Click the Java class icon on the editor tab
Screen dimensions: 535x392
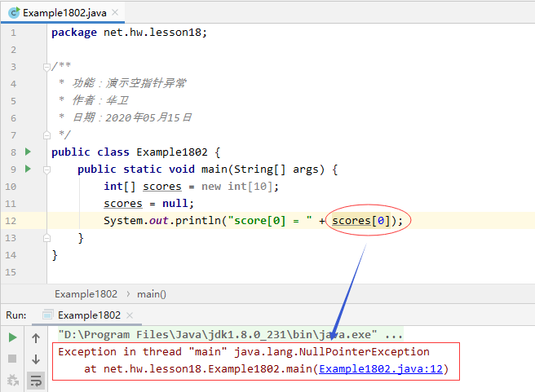14,13
